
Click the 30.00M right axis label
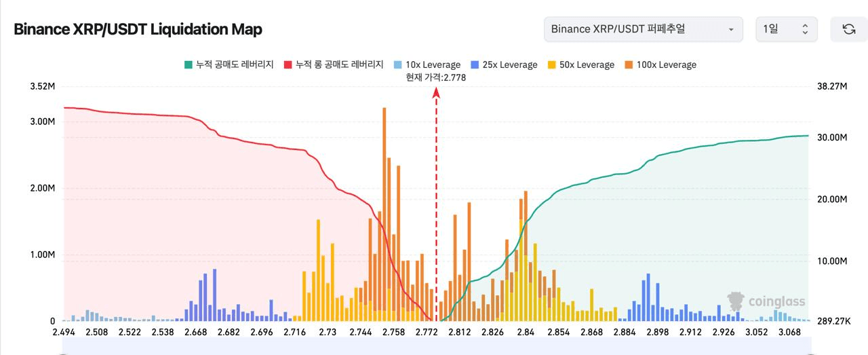[x=832, y=137]
